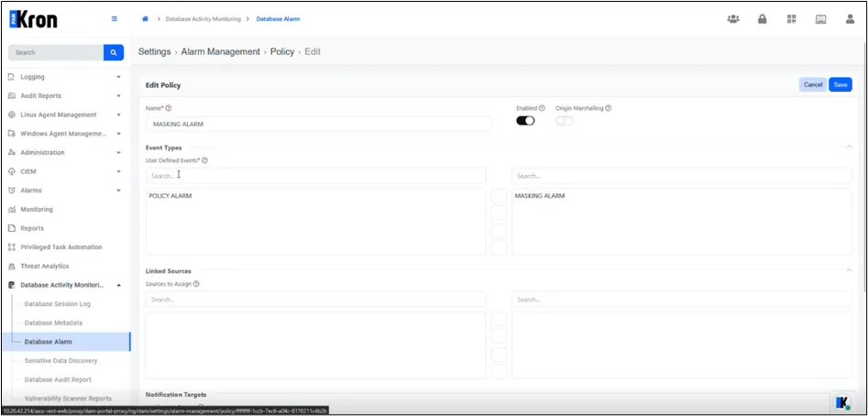Expand the Alarms menu arrow
The width and height of the screenshot is (868, 416).
[118, 191]
